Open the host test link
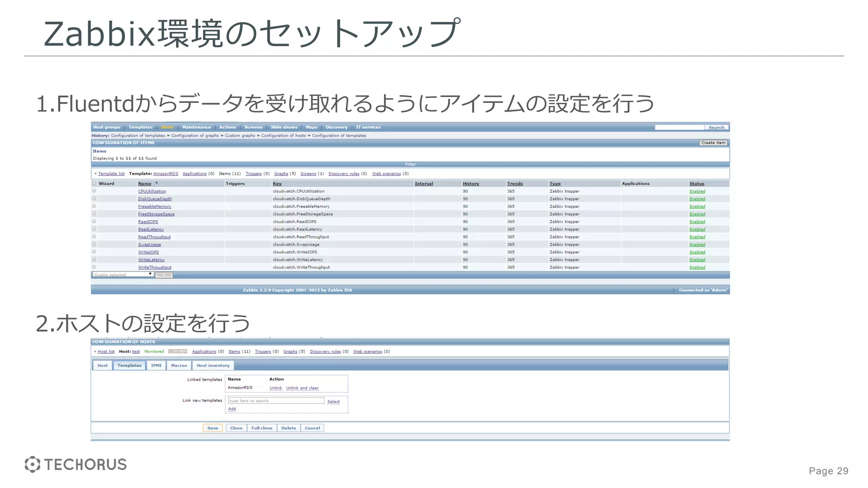Image resolution: width=868 pixels, height=488 pixels. point(136,352)
